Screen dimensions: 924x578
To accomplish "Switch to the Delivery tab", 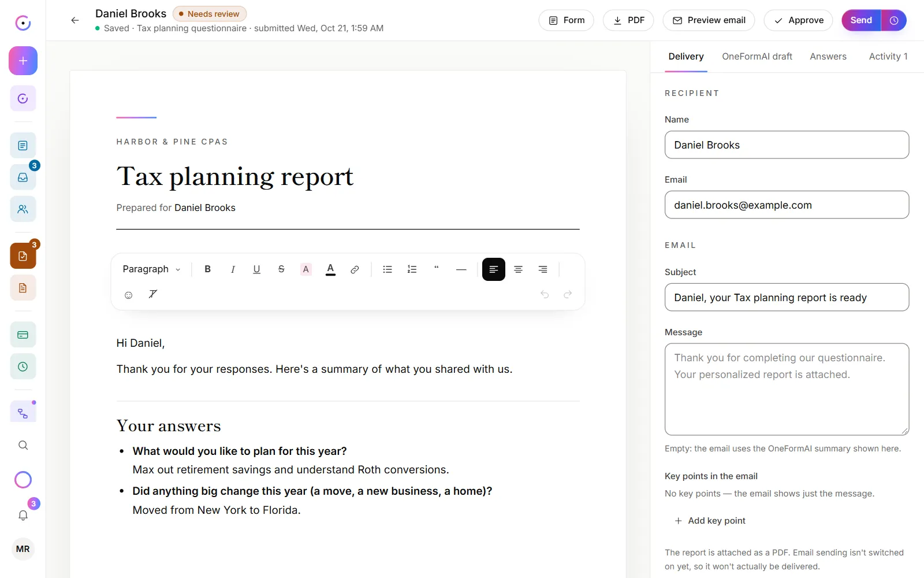I will [x=686, y=57].
